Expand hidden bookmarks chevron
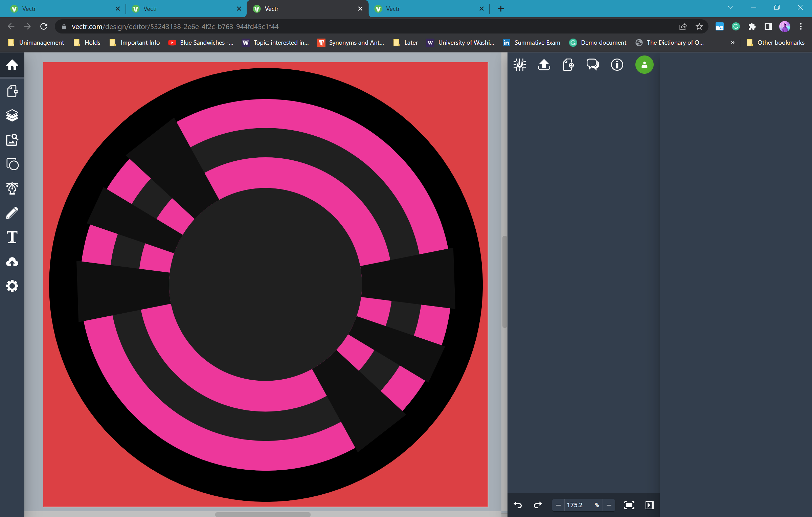 click(732, 43)
